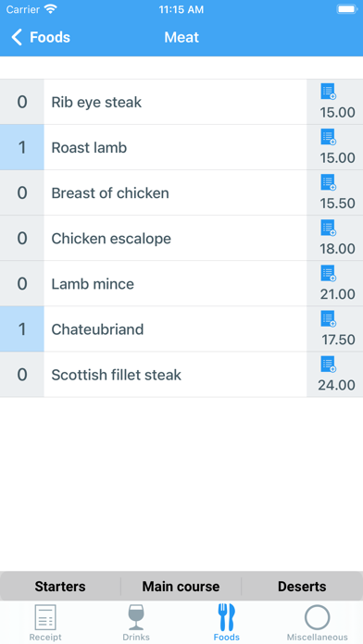This screenshot has width=363, height=644.
Task: Tap the add-note icon for Chateubriand
Action: click(x=329, y=319)
